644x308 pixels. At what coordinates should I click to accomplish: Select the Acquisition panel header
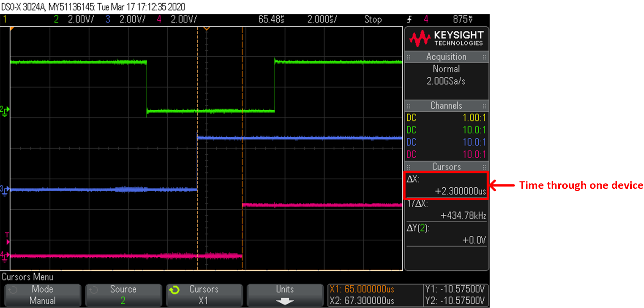pyautogui.click(x=446, y=57)
